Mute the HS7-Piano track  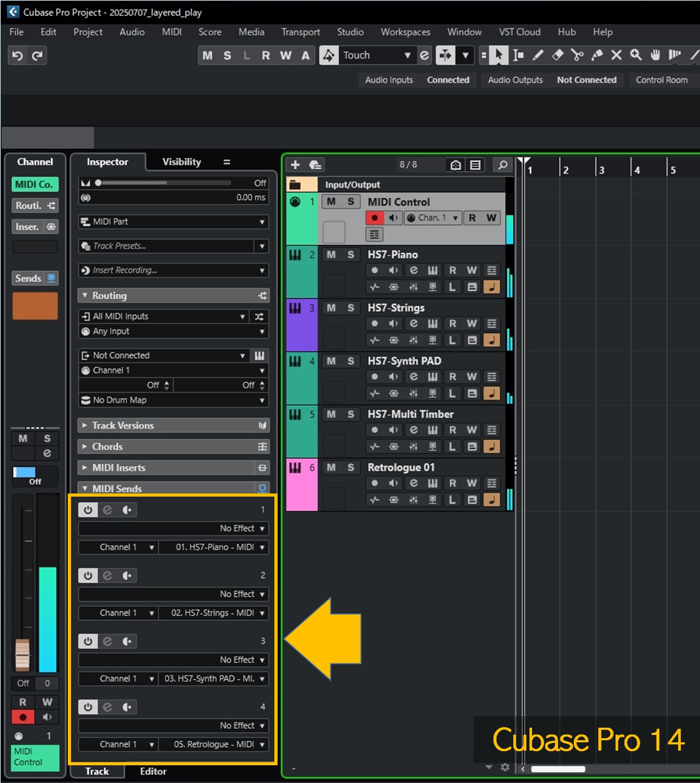tap(331, 255)
